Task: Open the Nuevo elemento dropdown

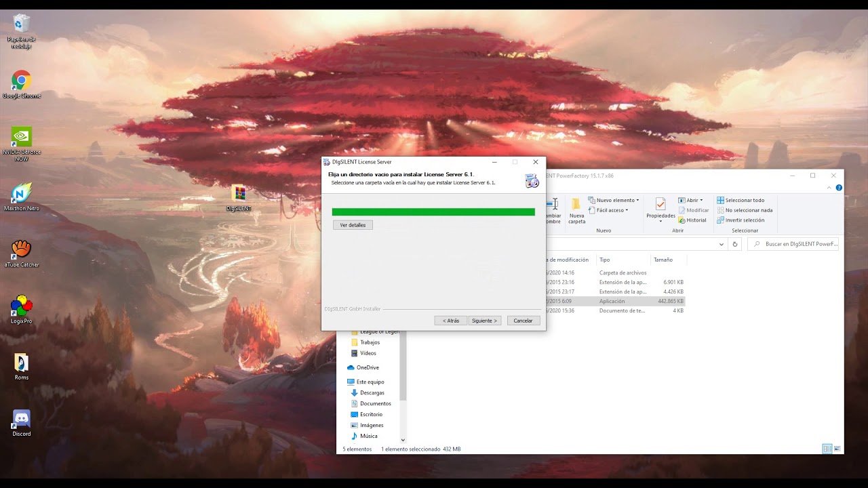Action: point(614,200)
